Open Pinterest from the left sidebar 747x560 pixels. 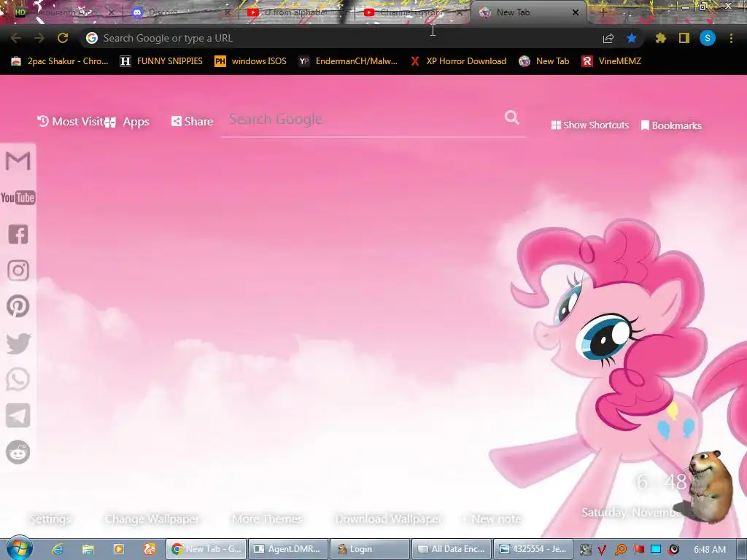pyautogui.click(x=18, y=306)
